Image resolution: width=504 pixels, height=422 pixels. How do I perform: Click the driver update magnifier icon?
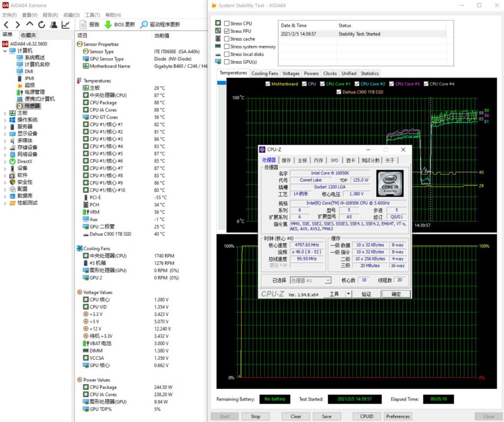point(144,25)
